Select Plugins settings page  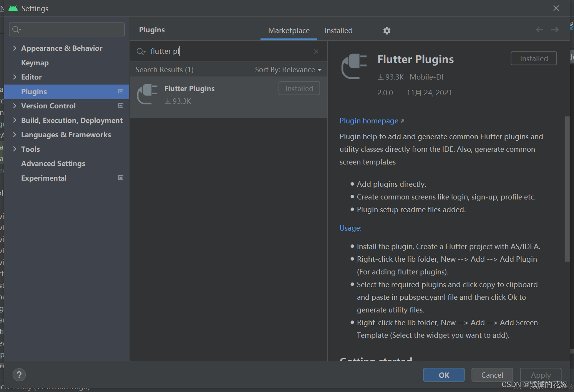coord(67,91)
